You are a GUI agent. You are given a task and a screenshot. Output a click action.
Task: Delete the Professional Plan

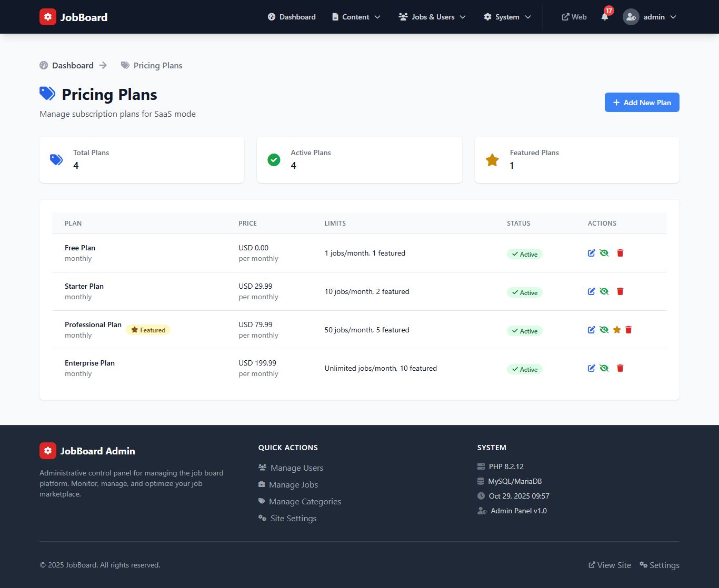[628, 330]
